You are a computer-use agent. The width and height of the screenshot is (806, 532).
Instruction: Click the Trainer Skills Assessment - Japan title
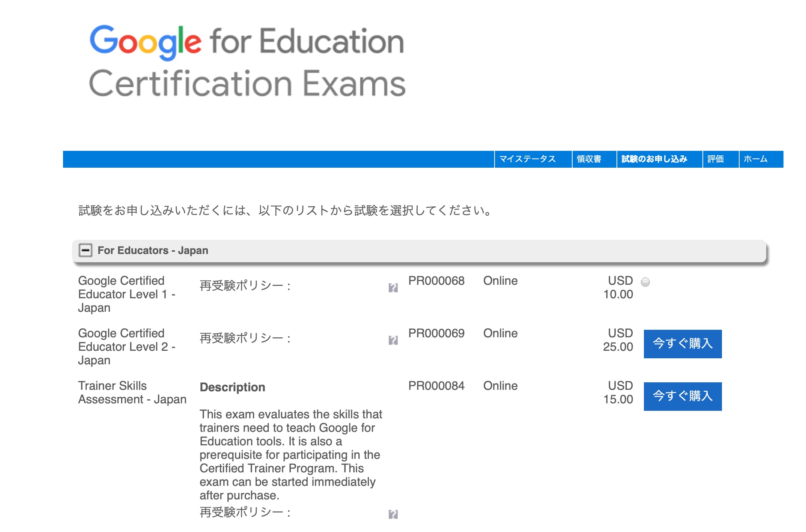coord(132,392)
